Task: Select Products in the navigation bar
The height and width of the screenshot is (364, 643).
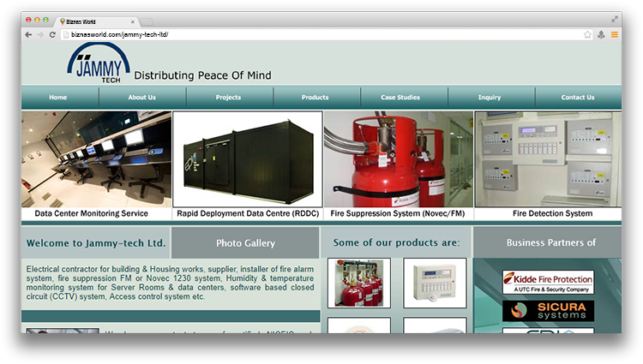Action: (315, 98)
